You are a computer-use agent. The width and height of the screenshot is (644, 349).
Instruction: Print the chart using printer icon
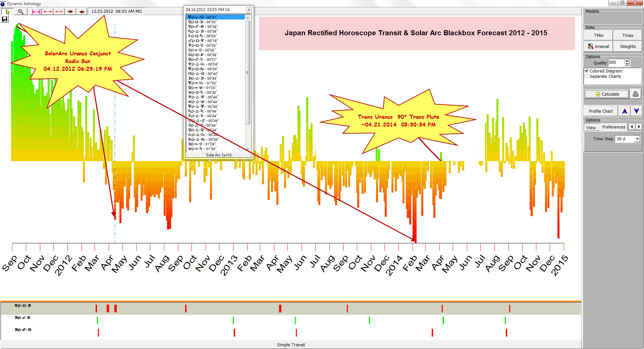click(635, 94)
